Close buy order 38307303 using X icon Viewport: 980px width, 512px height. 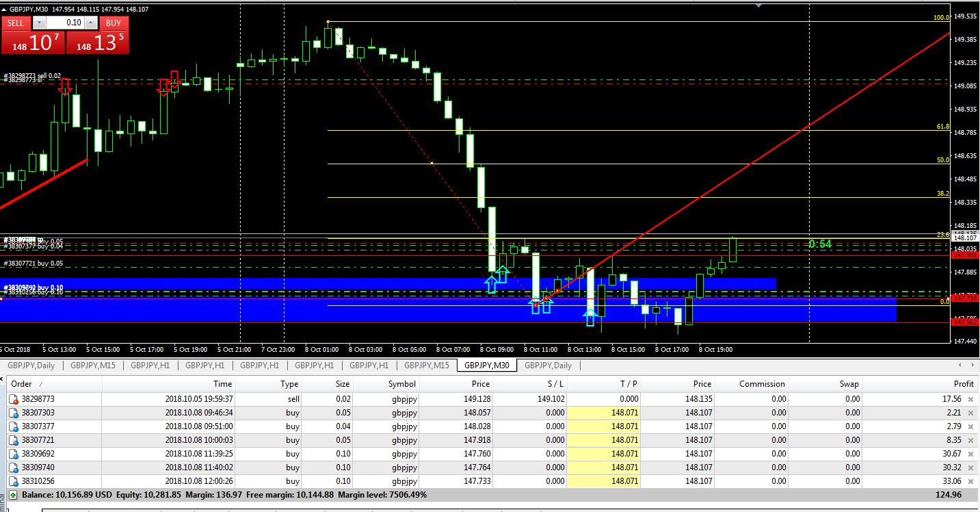[970, 413]
